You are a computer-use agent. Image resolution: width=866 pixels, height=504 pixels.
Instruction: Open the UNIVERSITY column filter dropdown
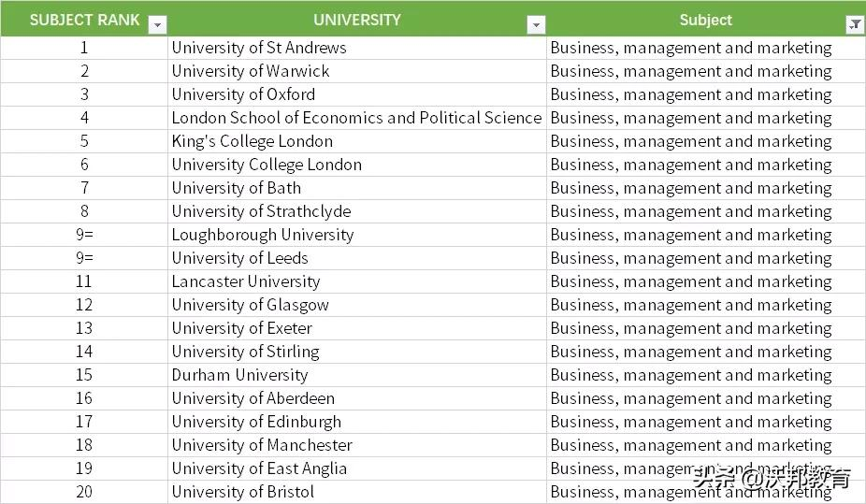(536, 25)
